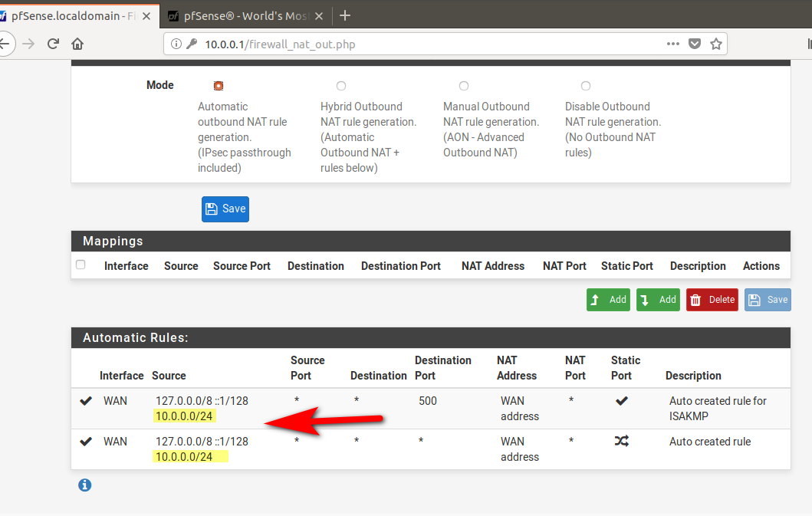
Task: Tick the select-all checkbox in Mappings header
Action: click(81, 265)
